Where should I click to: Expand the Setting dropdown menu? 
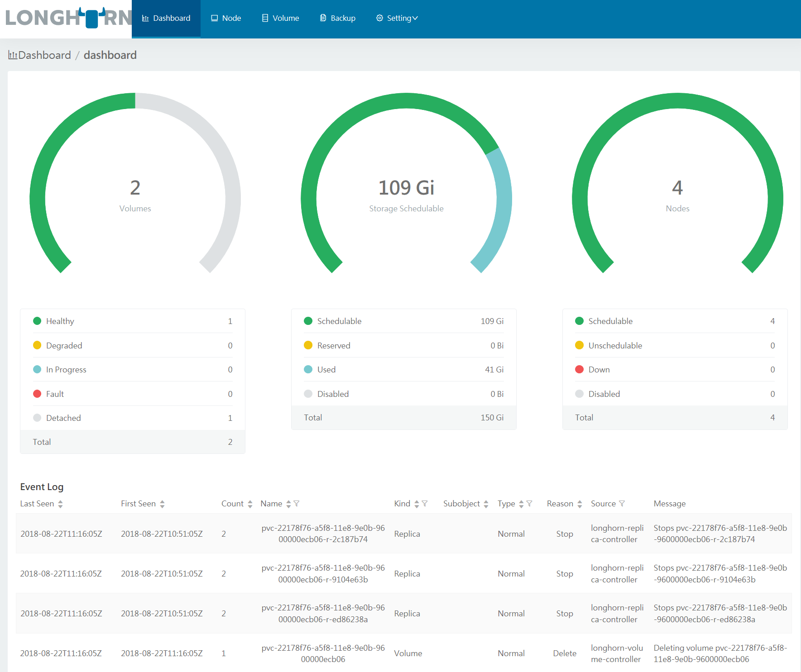(397, 18)
